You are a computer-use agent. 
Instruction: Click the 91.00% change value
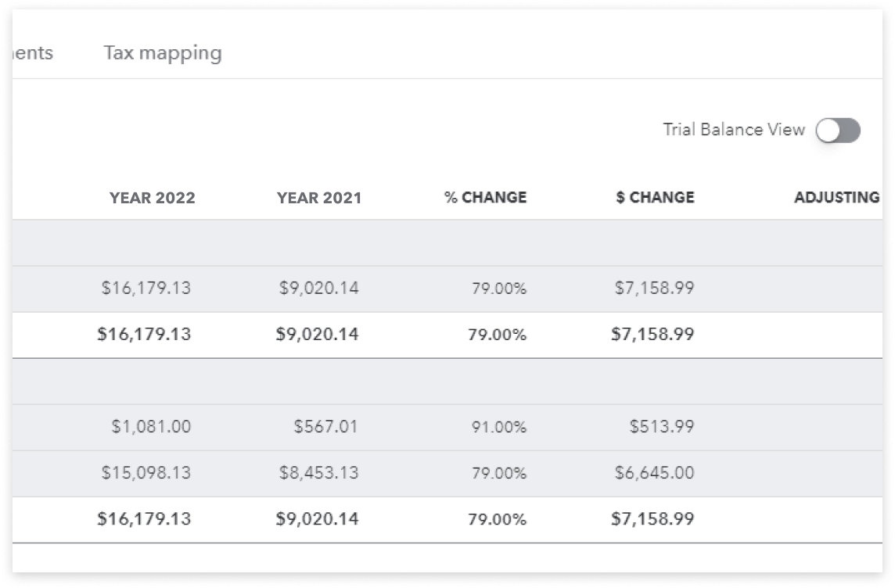tap(498, 428)
